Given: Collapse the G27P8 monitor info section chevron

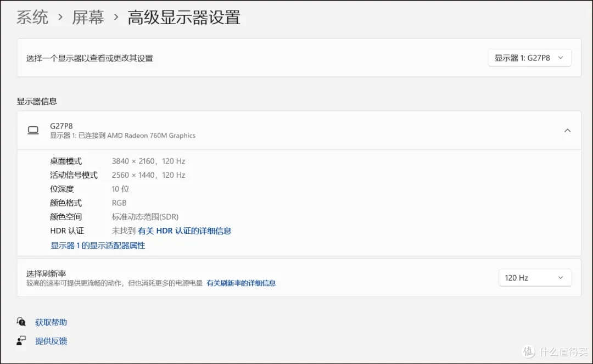Looking at the screenshot, I should [567, 131].
